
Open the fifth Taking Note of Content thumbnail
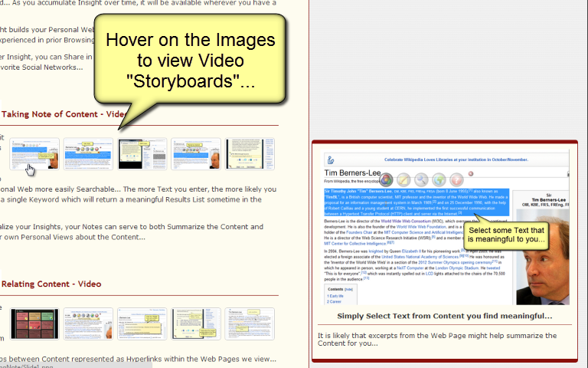[x=250, y=154]
